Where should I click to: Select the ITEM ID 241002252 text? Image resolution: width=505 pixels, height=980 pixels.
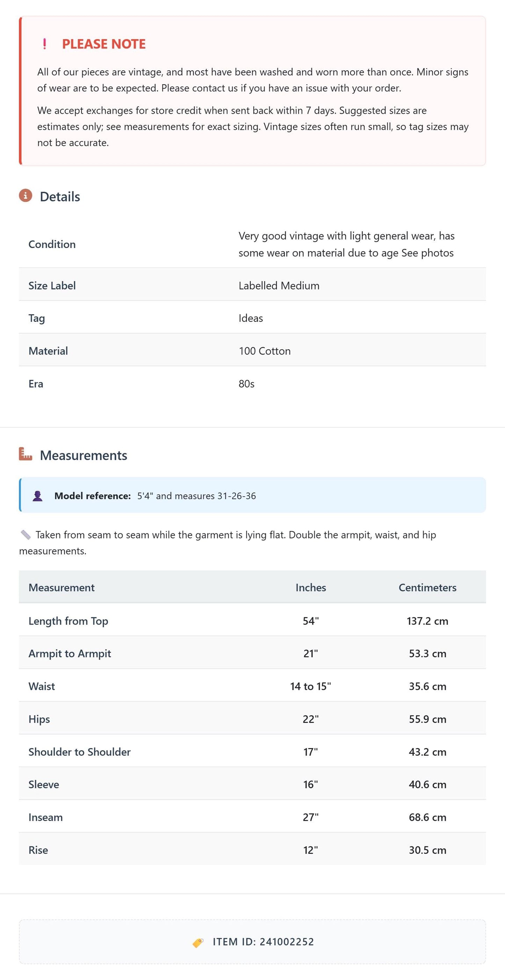(x=264, y=942)
